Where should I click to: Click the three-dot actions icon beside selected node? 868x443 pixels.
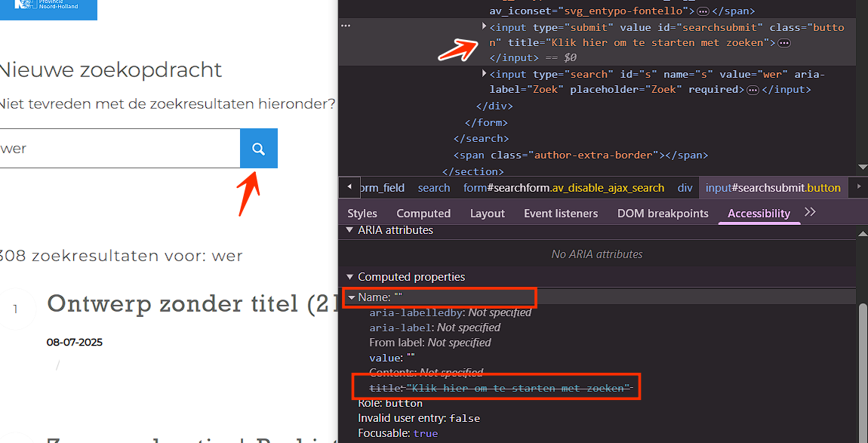point(346,26)
